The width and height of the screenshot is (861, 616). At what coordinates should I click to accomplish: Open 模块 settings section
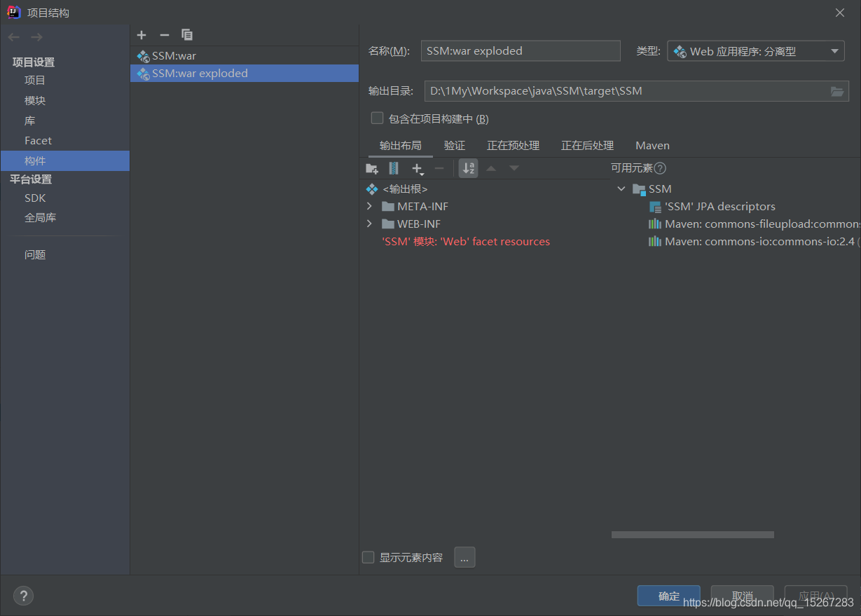(x=35, y=101)
